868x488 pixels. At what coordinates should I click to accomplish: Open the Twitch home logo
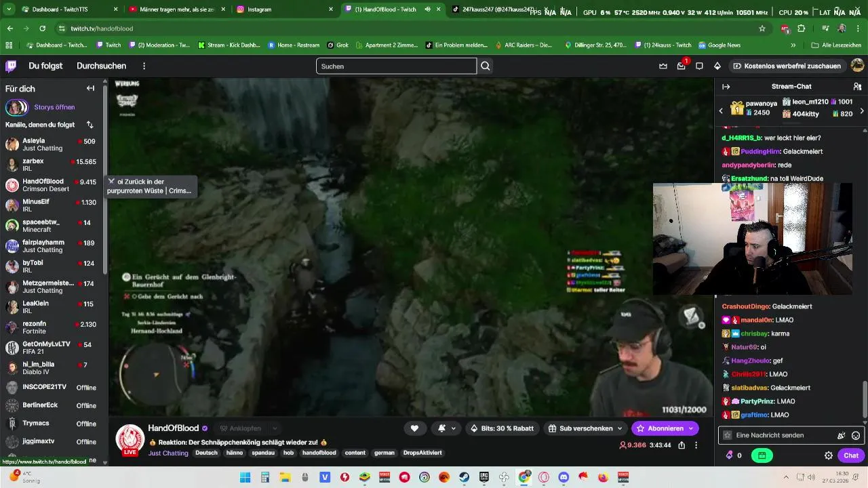(11, 66)
